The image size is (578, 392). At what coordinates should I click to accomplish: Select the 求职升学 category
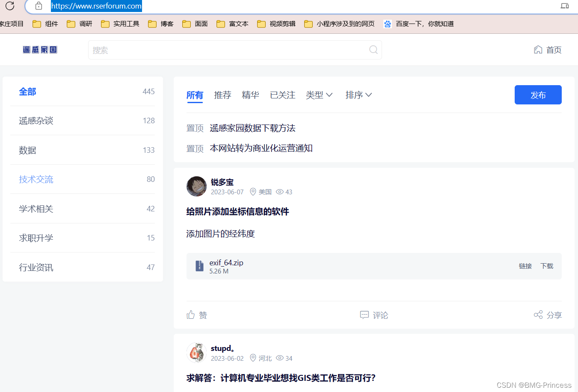(83, 238)
